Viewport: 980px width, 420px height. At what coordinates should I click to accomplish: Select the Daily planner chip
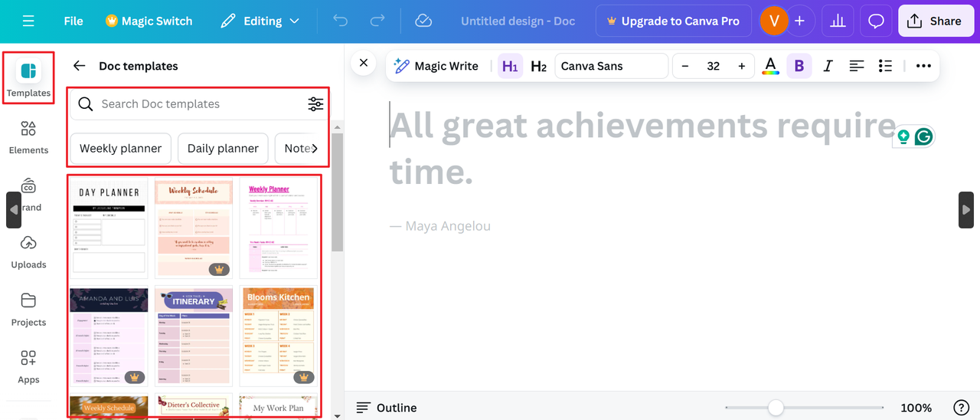223,148
